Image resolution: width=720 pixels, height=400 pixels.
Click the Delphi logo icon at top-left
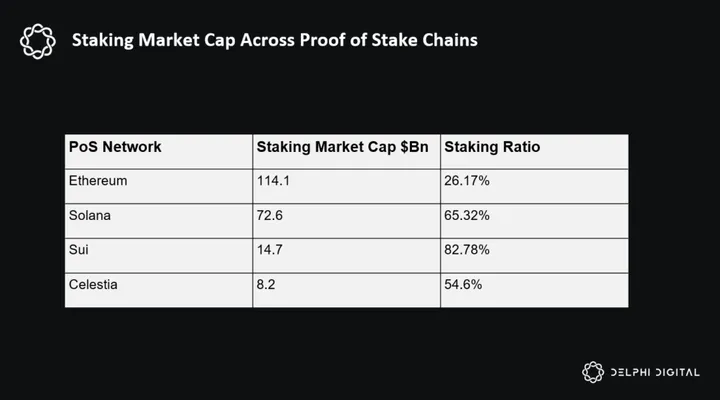point(37,40)
